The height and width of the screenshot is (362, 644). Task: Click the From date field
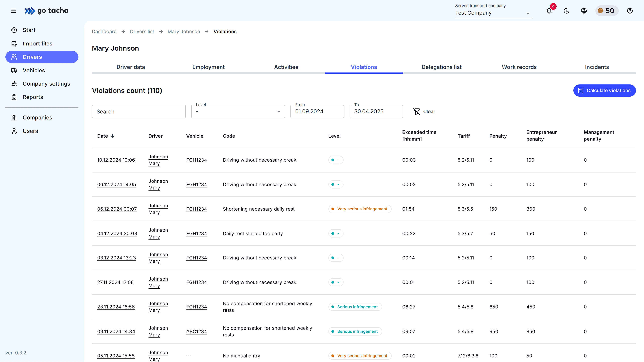[x=317, y=111]
